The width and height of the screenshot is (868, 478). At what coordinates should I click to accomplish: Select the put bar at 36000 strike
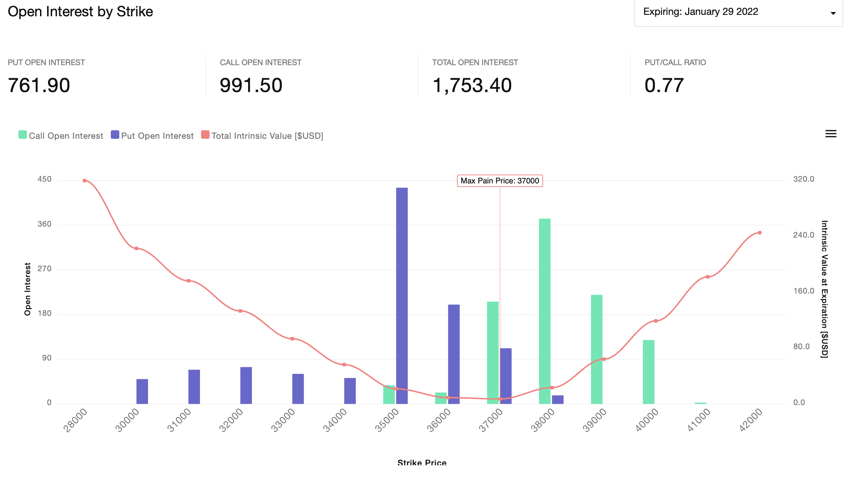point(454,354)
